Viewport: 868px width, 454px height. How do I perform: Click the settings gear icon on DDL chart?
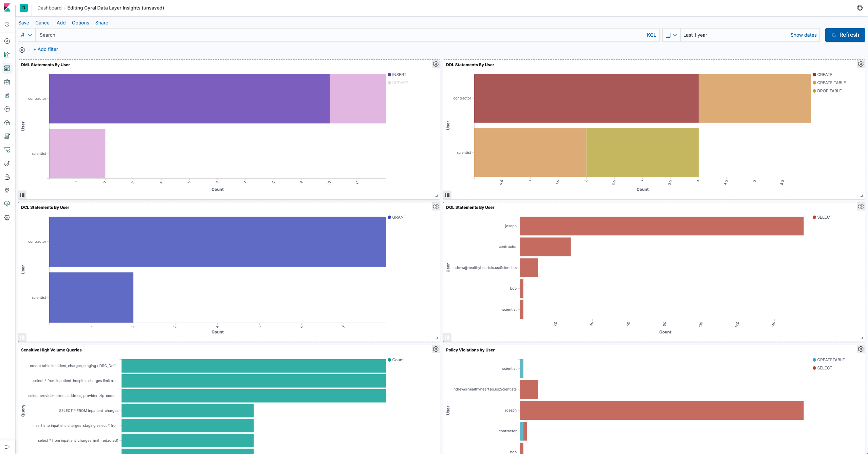tap(861, 64)
